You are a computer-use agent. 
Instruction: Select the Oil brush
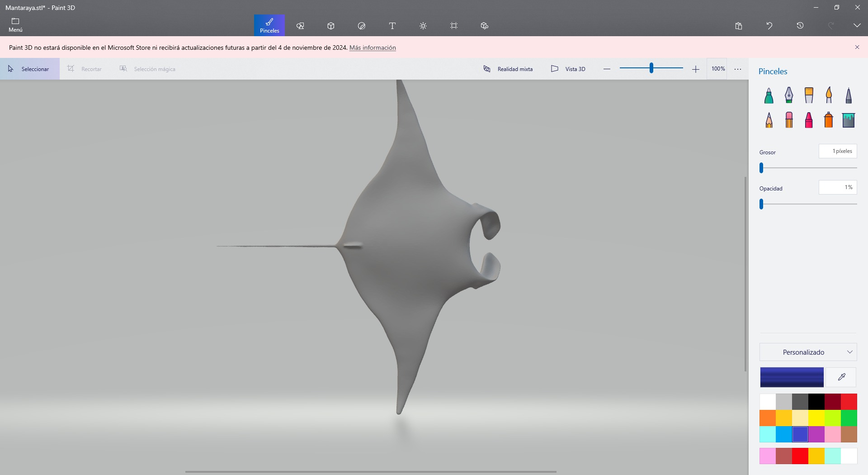click(x=809, y=95)
